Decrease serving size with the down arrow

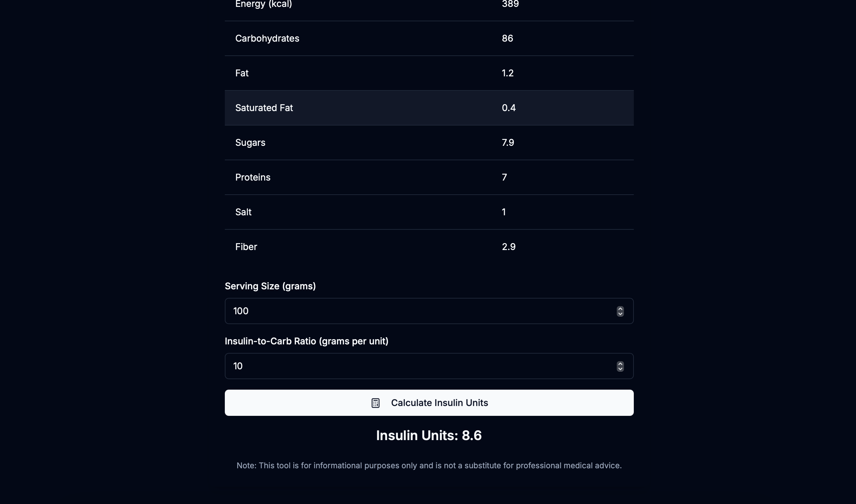click(620, 314)
